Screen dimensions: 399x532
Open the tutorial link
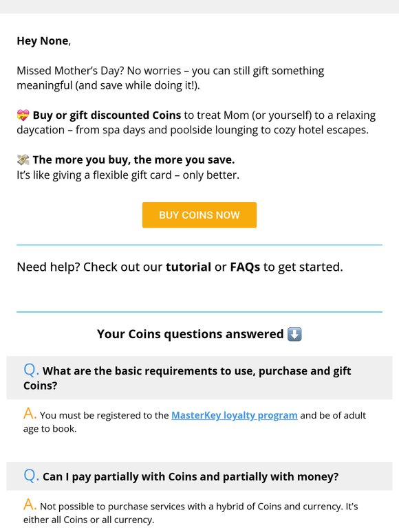point(188,267)
